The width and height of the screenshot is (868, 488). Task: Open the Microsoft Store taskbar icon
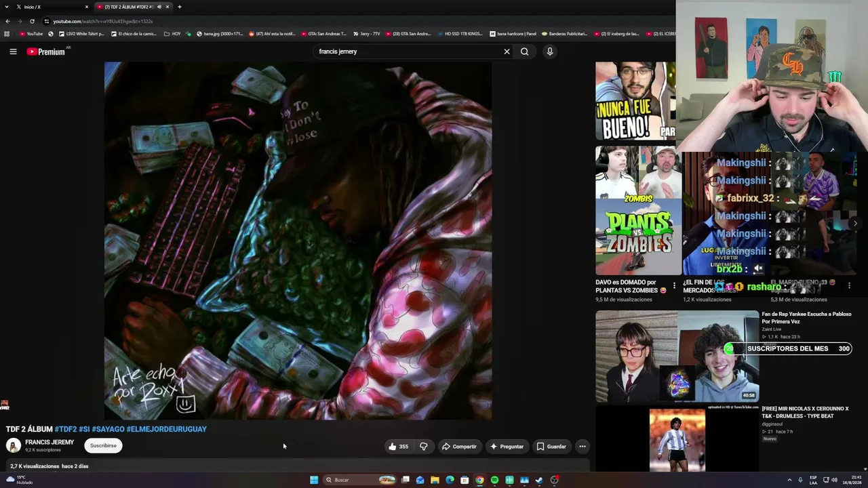click(x=465, y=480)
